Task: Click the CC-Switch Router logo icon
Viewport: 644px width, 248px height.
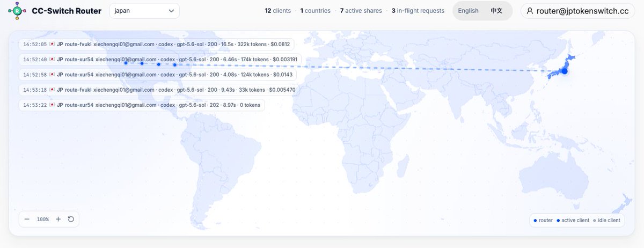Action: [x=17, y=11]
